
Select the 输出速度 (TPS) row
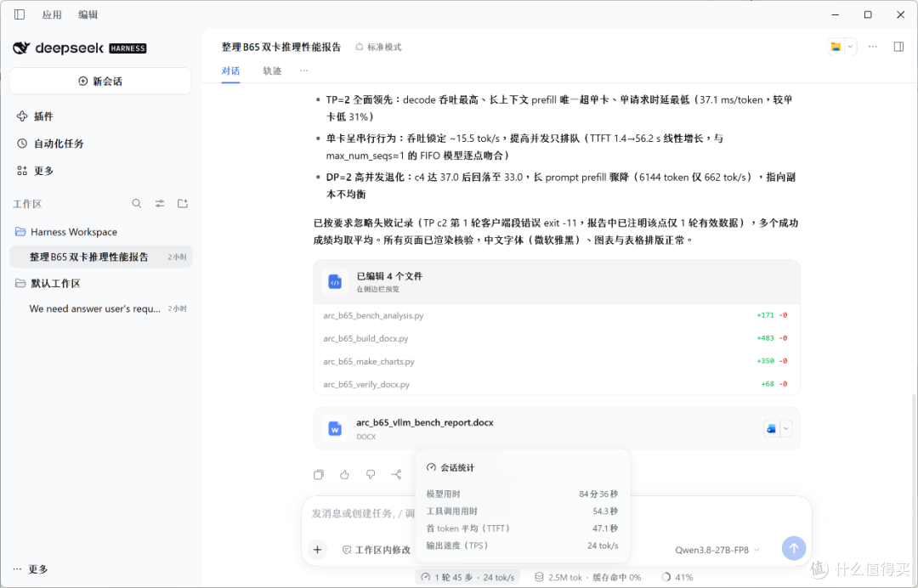[522, 546]
